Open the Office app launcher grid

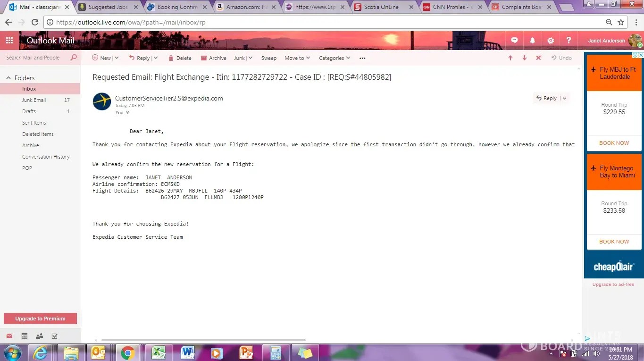point(9,41)
